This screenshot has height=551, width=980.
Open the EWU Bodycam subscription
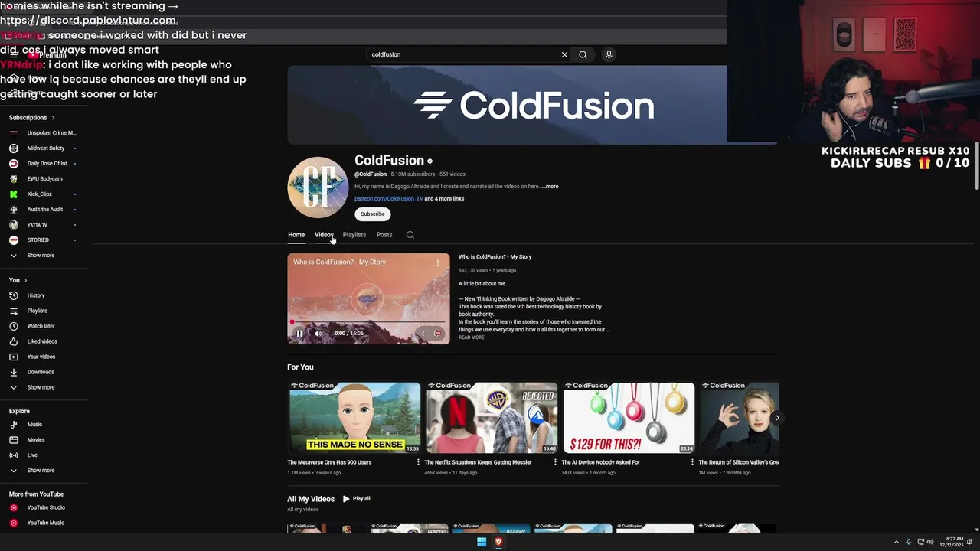click(x=44, y=179)
